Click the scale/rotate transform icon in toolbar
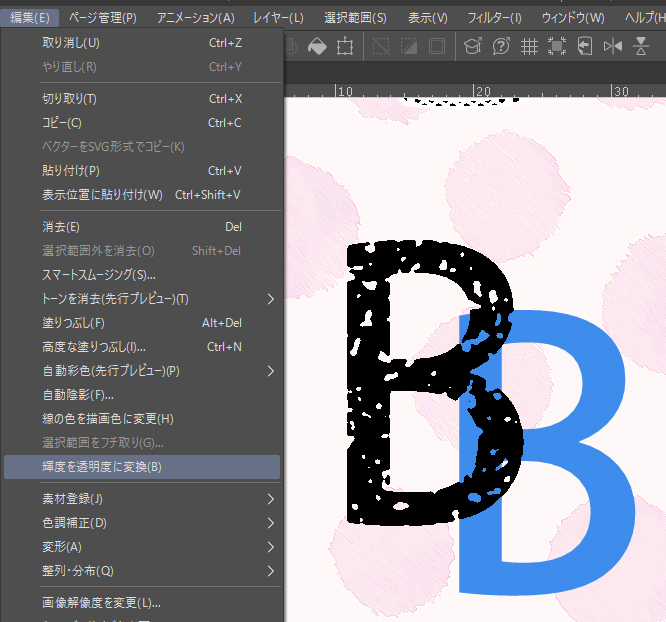The height and width of the screenshot is (622, 666). click(x=345, y=47)
